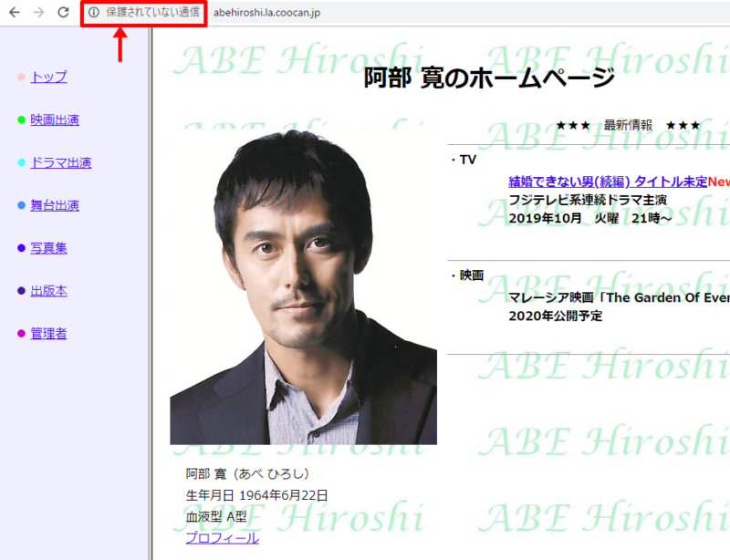Viewport: 730px width, 560px height.
Task: Click the browser forward arrow
Action: [39, 13]
